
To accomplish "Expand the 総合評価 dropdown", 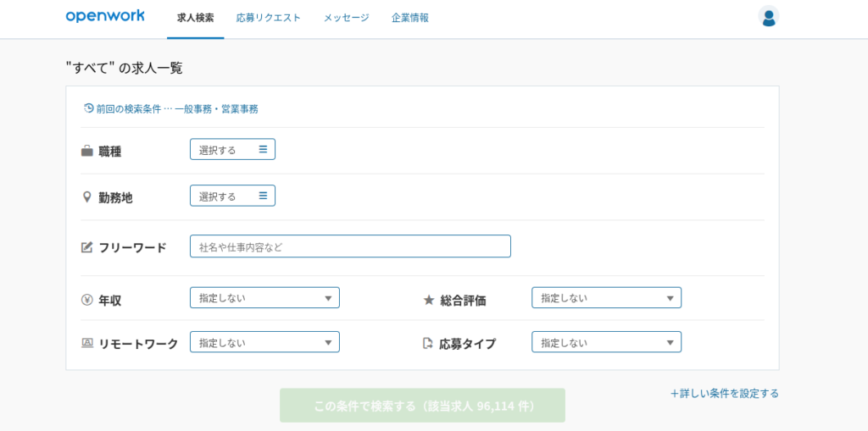I will [607, 298].
